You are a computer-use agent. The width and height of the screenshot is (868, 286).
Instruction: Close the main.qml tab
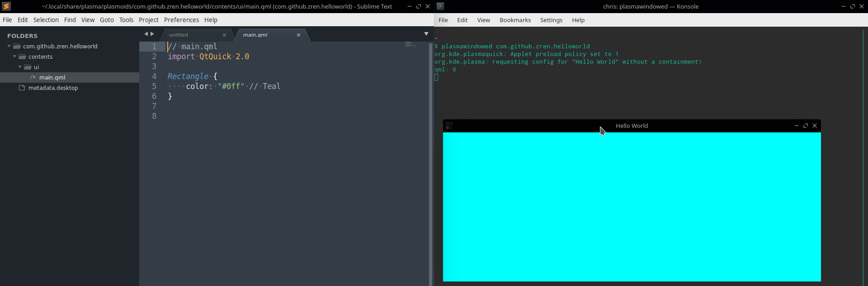click(298, 35)
